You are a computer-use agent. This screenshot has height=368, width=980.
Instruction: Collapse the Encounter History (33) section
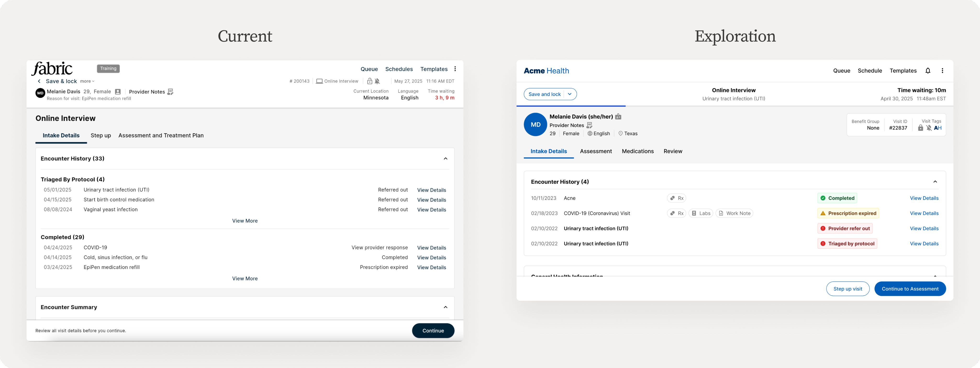[x=445, y=158]
